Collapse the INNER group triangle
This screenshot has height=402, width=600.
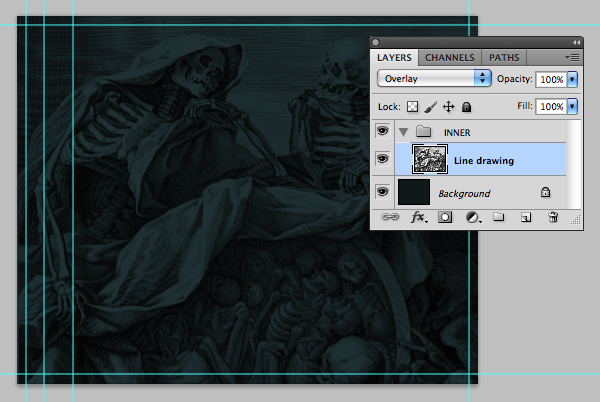coord(403,132)
